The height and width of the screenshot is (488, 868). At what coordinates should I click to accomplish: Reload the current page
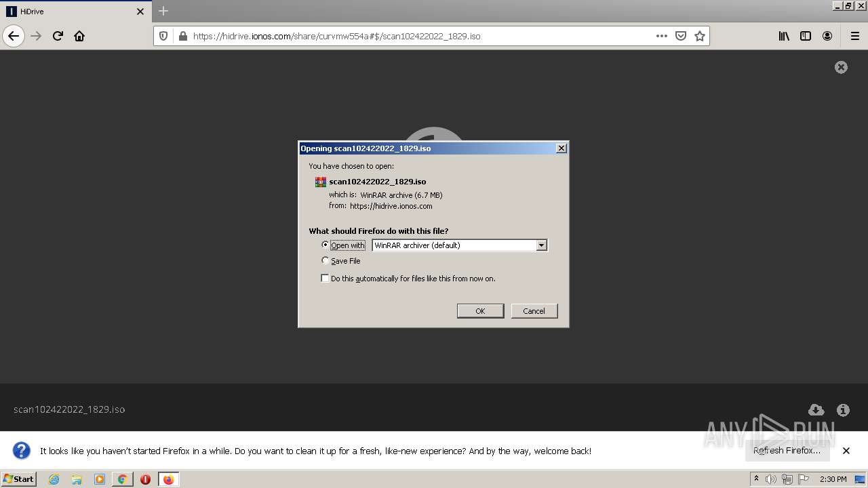[x=58, y=36]
